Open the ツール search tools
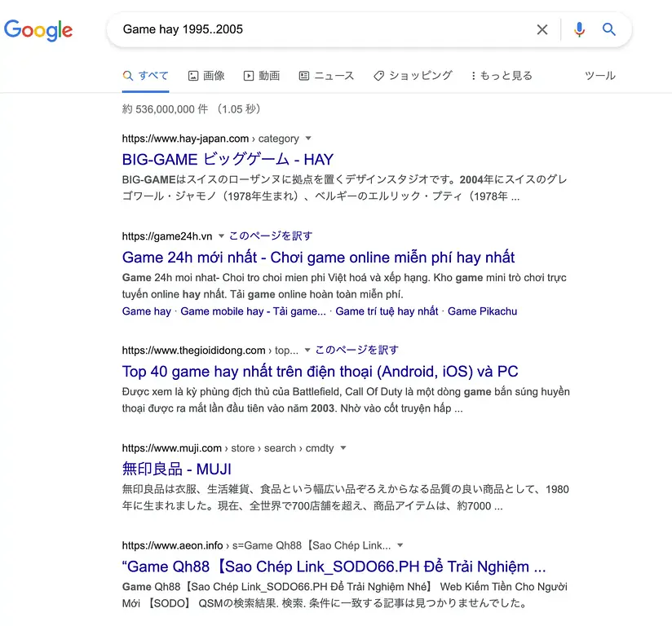672x626 pixels. [599, 74]
